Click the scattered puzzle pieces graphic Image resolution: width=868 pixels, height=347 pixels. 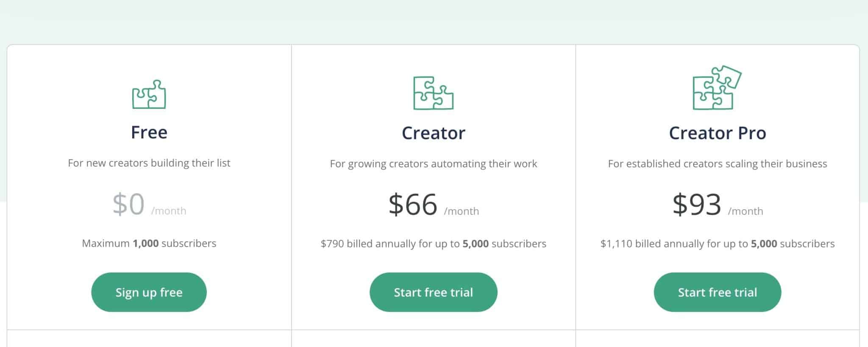click(717, 89)
